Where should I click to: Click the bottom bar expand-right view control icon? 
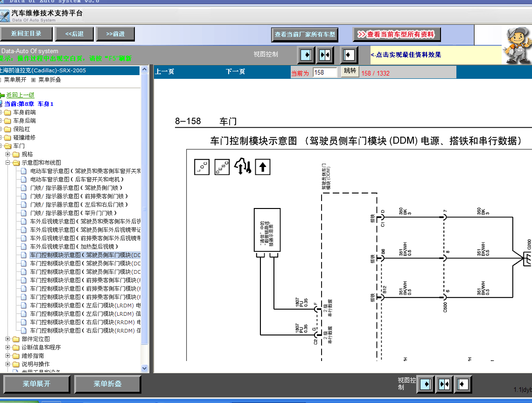click(425, 384)
